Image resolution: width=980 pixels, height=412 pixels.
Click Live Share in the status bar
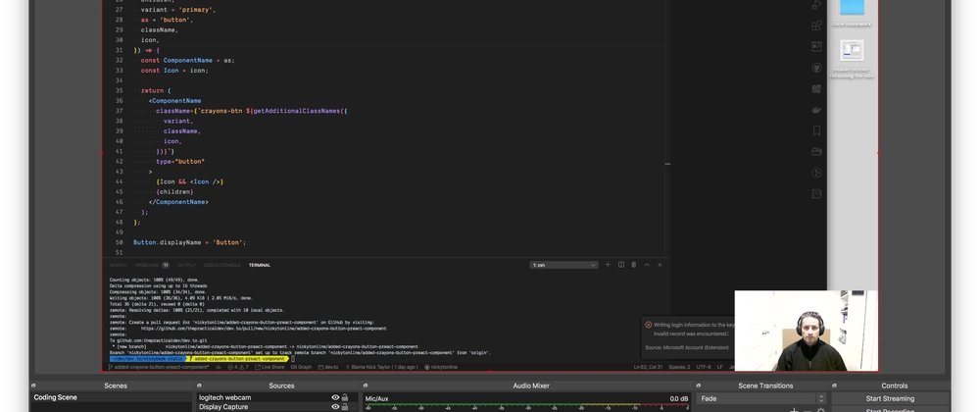pyautogui.click(x=271, y=367)
